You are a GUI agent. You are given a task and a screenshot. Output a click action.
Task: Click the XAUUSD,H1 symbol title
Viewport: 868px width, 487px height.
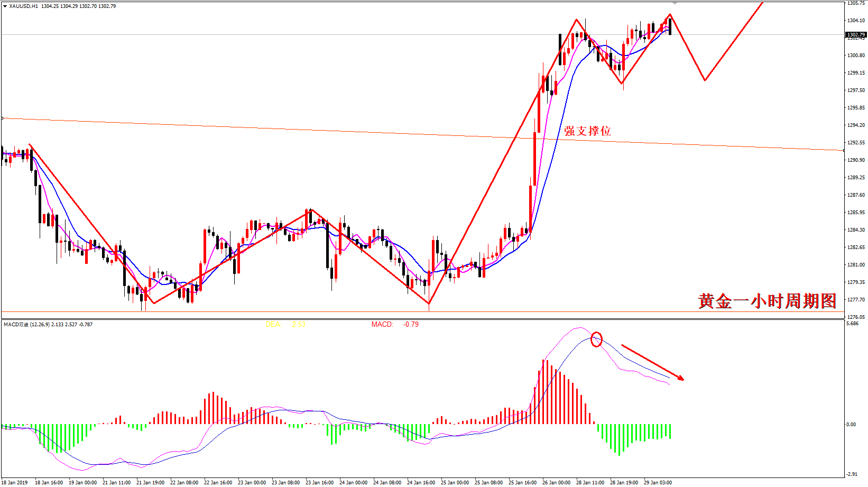(23, 6)
